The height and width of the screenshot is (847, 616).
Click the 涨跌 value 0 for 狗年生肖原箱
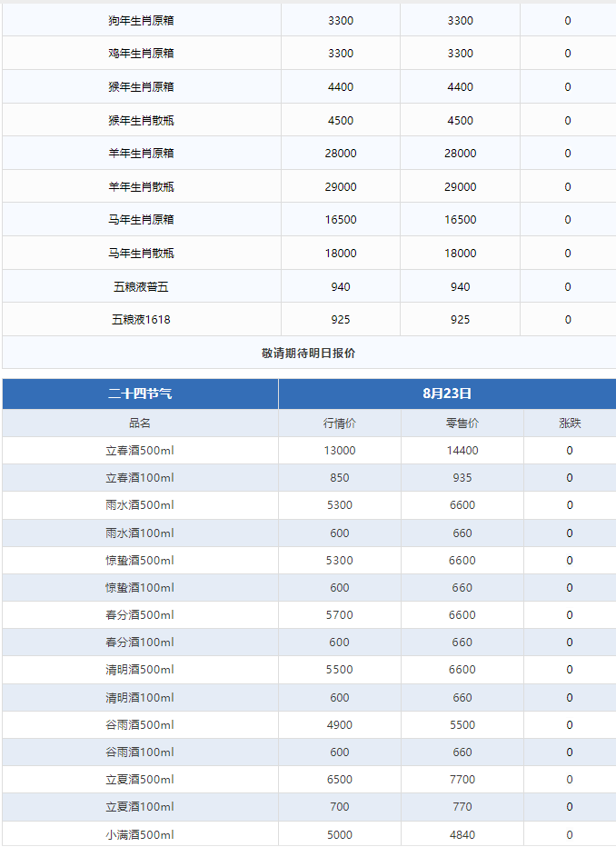tap(568, 21)
